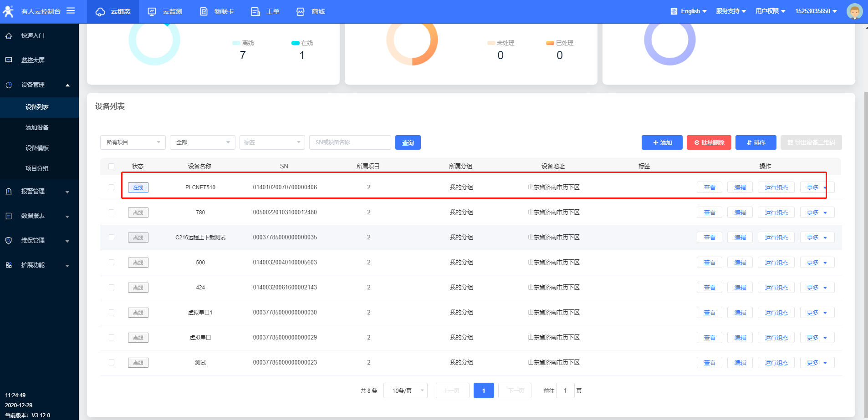Screen dimensions: 868x420
Task: Open 监控大屏 screen icon in sidebar
Action: click(x=9, y=60)
